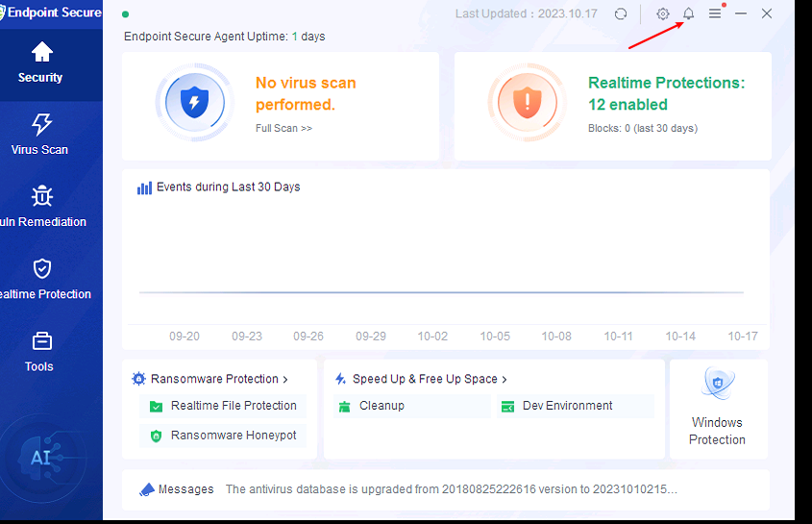Click the Speed Up lightning icon
812x524 pixels.
(340, 379)
